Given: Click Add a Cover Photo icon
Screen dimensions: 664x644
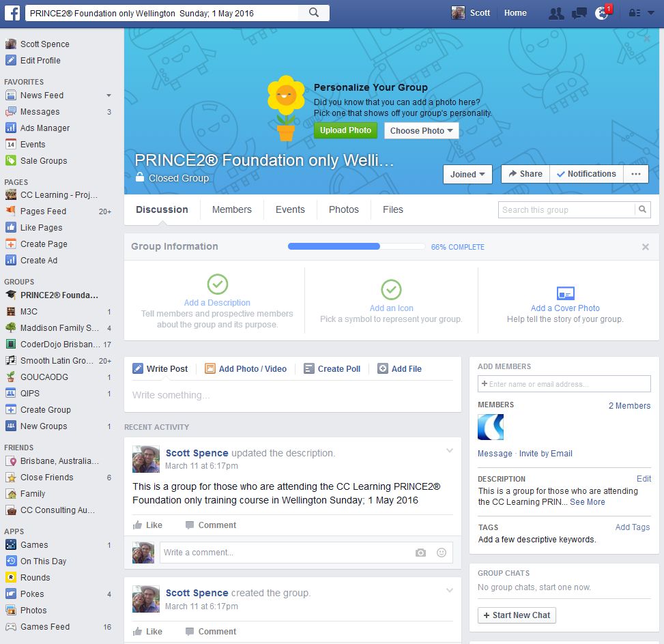Looking at the screenshot, I should coord(565,293).
